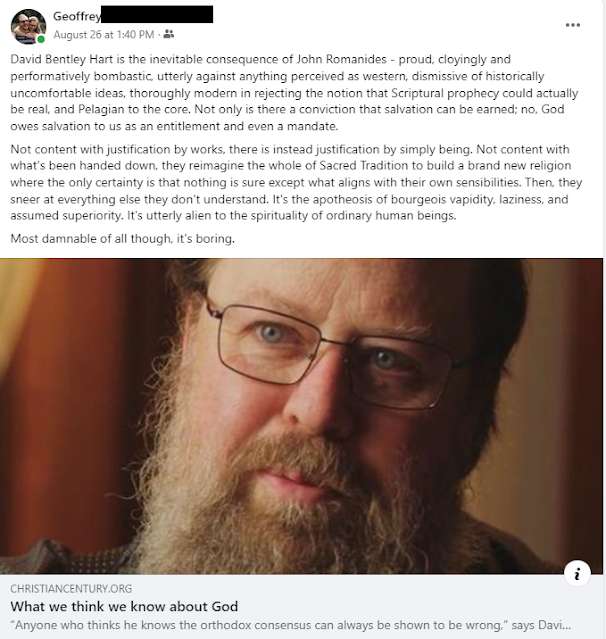Open the three-dot post options menu
Screen dimensions: 606x639
573,25
